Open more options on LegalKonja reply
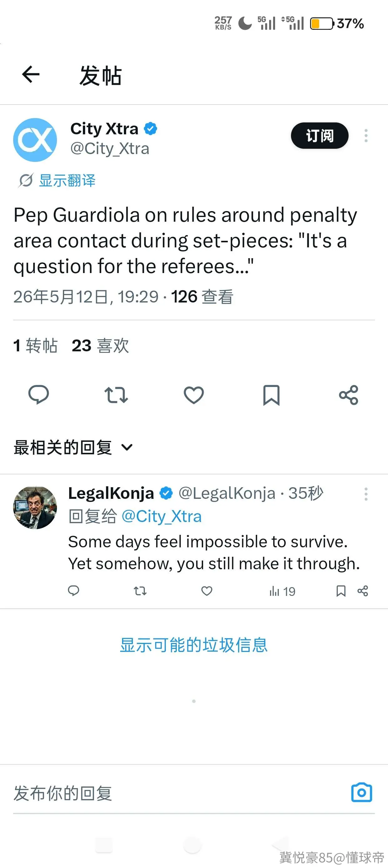The image size is (388, 868). (366, 494)
